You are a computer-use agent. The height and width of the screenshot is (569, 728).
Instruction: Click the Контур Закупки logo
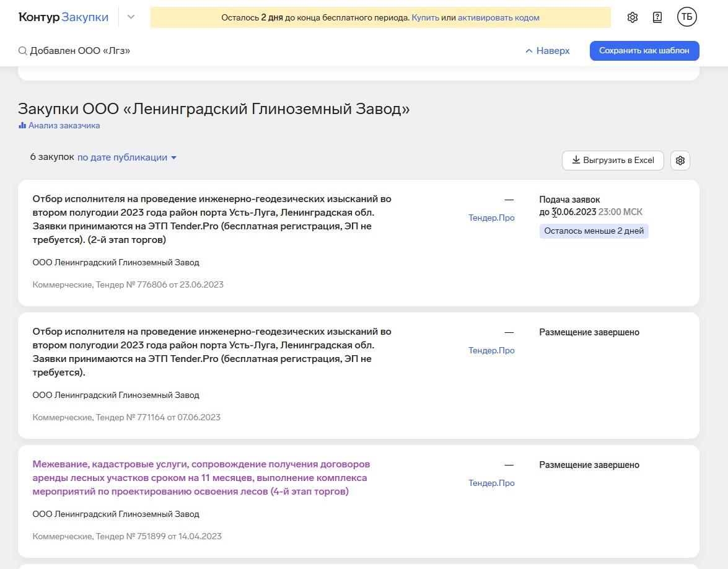coord(63,17)
